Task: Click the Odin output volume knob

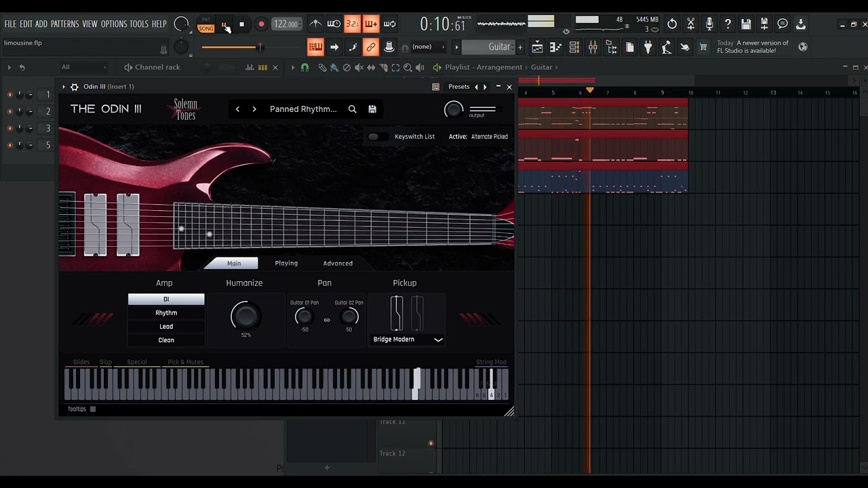Action: [x=454, y=109]
